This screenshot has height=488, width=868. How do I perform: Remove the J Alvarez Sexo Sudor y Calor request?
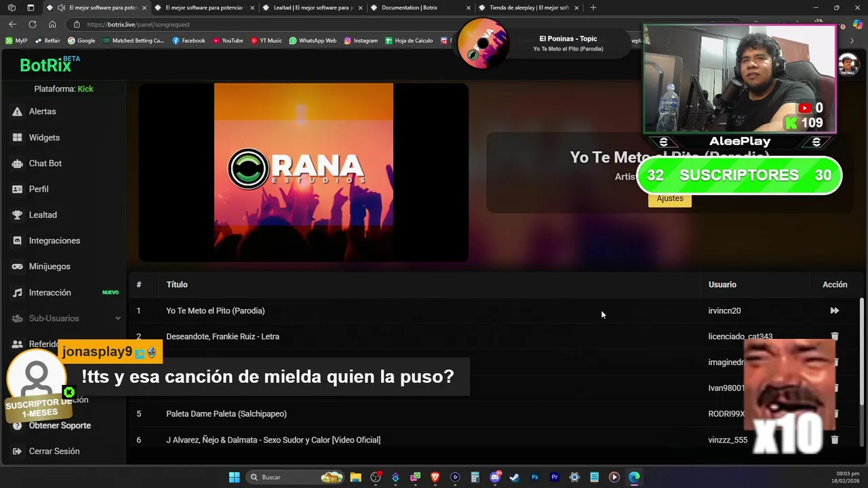[835, 440]
